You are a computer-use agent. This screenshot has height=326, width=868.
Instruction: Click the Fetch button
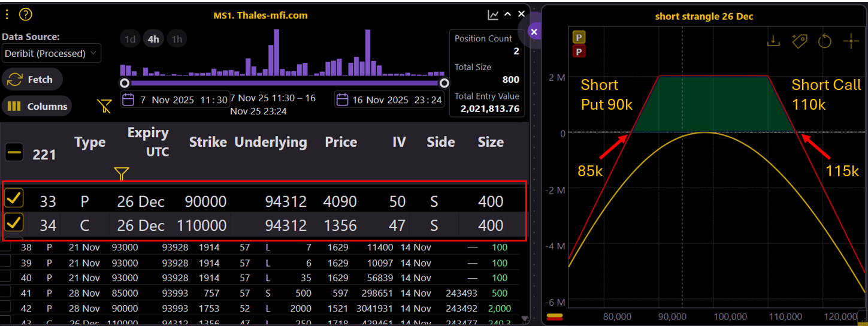[x=32, y=80]
